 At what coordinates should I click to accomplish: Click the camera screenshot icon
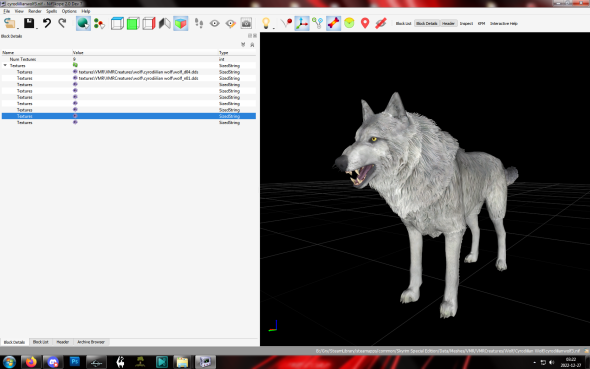pyautogui.click(x=246, y=23)
